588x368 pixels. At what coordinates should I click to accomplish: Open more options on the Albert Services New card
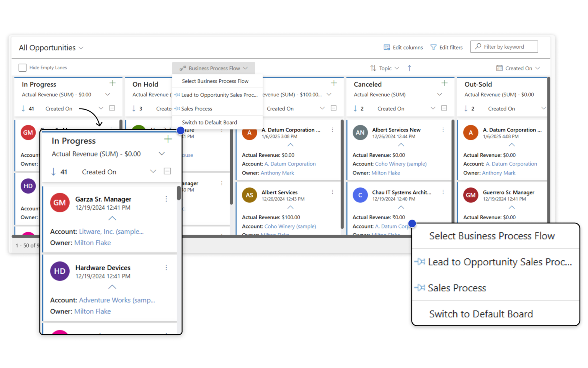coord(443,130)
